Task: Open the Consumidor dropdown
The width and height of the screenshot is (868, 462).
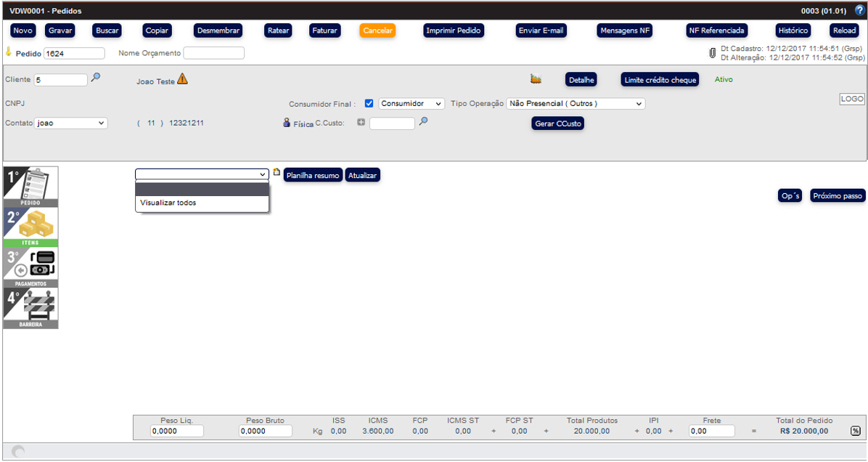Action: (412, 104)
